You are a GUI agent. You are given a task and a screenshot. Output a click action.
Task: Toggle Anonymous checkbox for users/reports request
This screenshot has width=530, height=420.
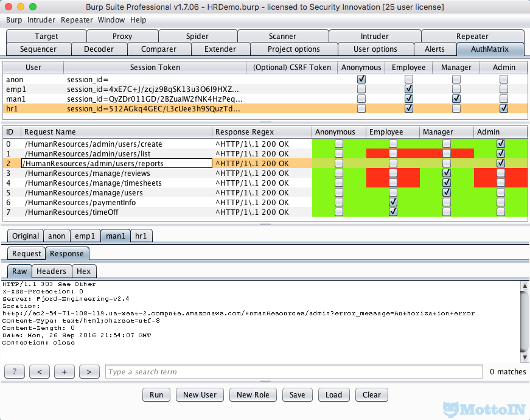pos(339,163)
